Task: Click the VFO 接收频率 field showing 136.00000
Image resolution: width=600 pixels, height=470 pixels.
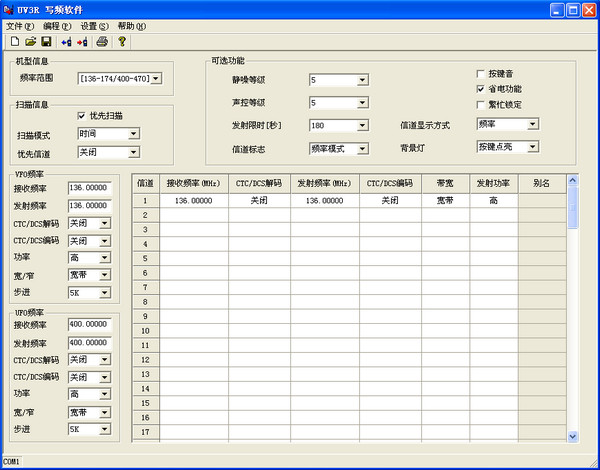Action: 89,188
